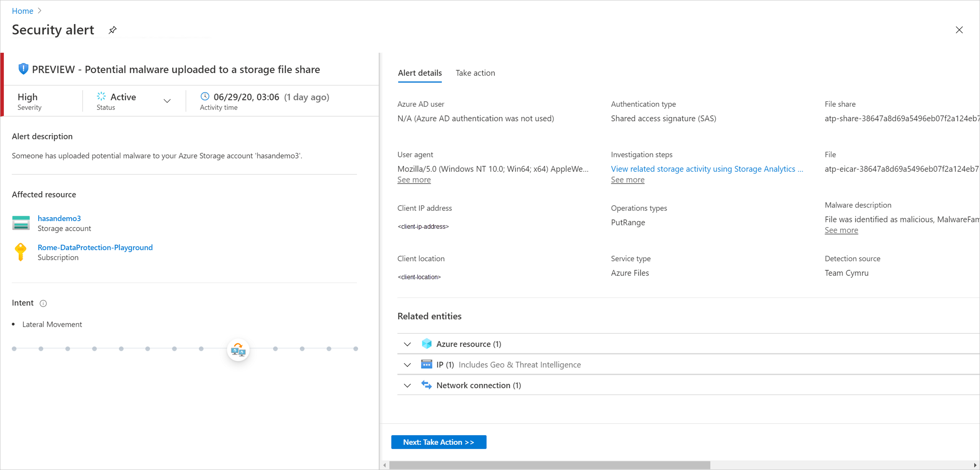
Task: Click the Mozilla/5.0 user agent value
Action: 493,169
